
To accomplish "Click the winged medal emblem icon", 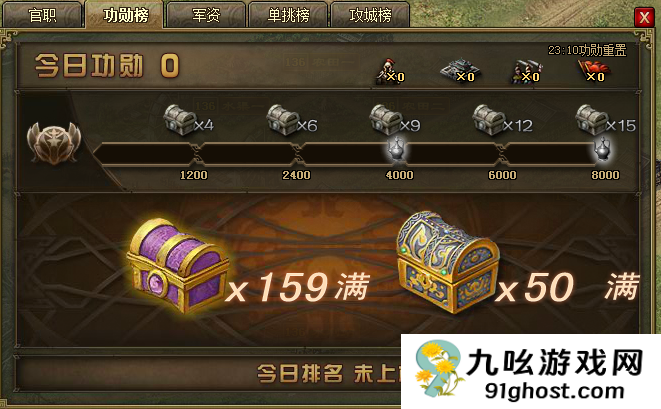I will [54, 142].
